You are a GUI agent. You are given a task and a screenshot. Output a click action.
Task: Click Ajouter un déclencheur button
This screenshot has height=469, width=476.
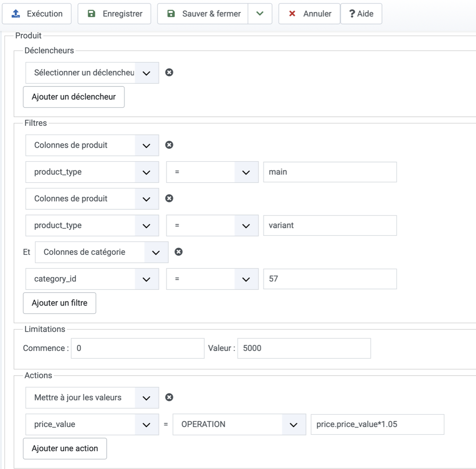point(74,97)
